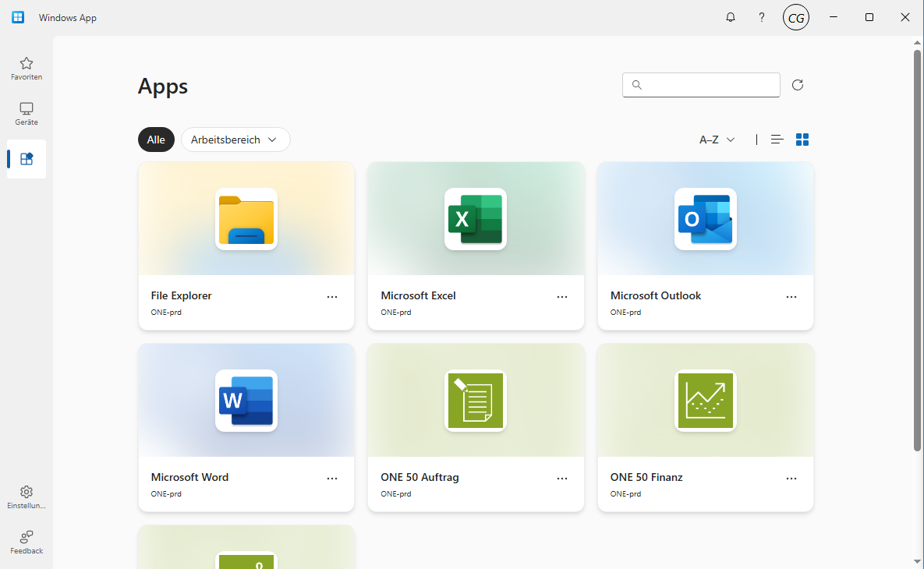This screenshot has height=569, width=924.
Task: Expand the Arbeitsbereich filter dropdown
Action: click(x=235, y=140)
